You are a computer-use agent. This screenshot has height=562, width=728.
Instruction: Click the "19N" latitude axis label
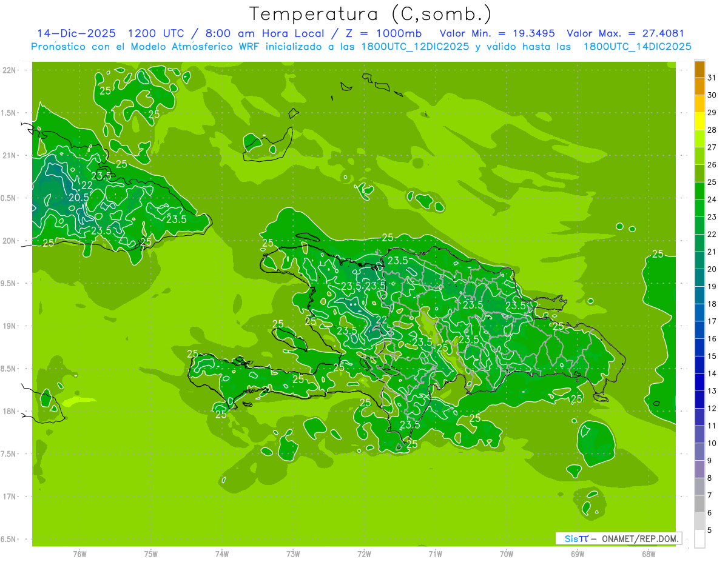[9, 326]
